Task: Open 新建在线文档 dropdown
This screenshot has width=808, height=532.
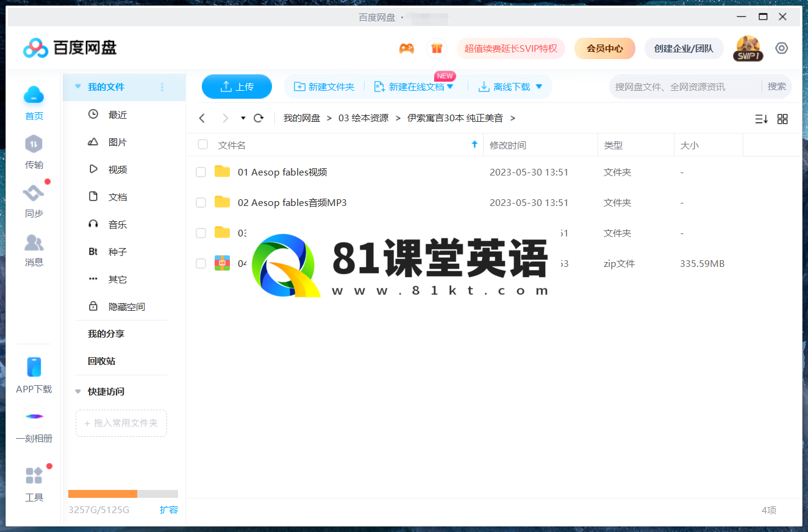Action: coord(450,87)
